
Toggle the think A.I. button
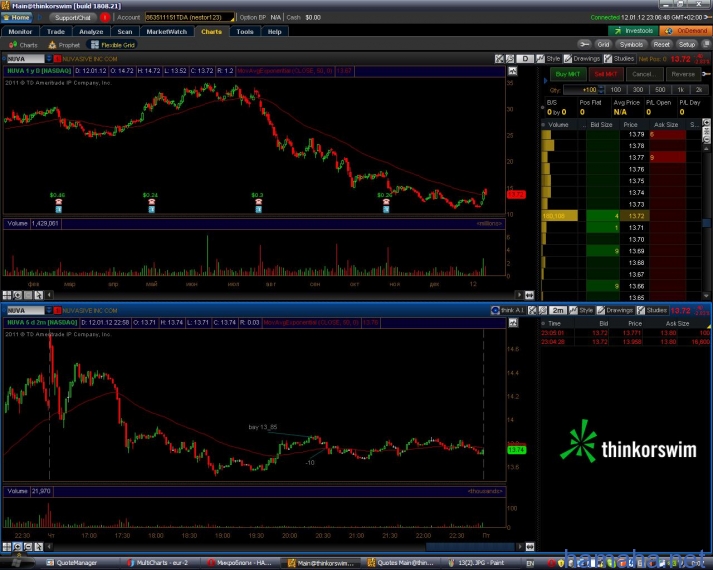click(x=508, y=310)
